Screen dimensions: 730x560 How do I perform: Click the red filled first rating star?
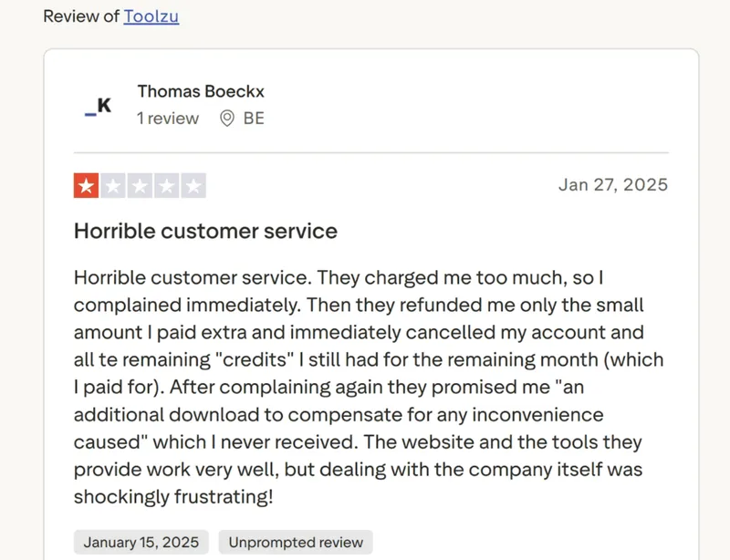(x=86, y=184)
